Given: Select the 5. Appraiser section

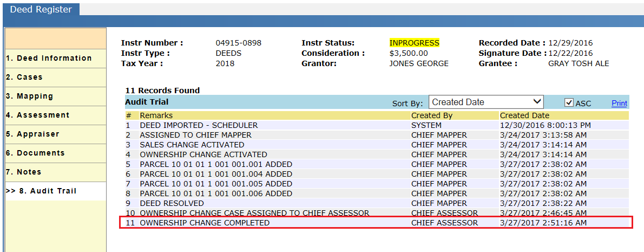Looking at the screenshot, I should coord(55,134).
